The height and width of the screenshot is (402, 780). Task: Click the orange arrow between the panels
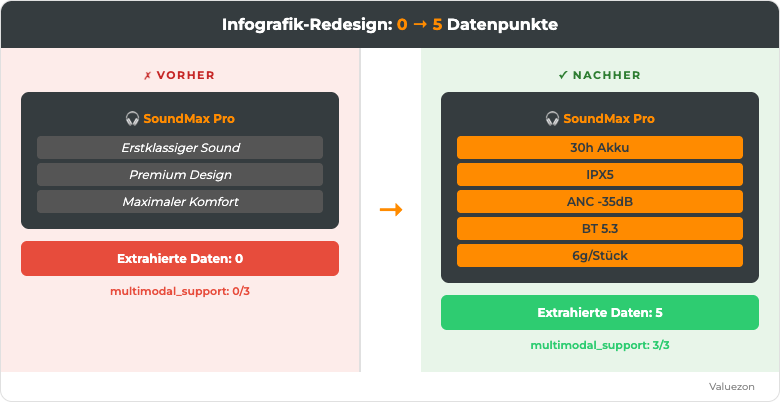click(x=390, y=210)
